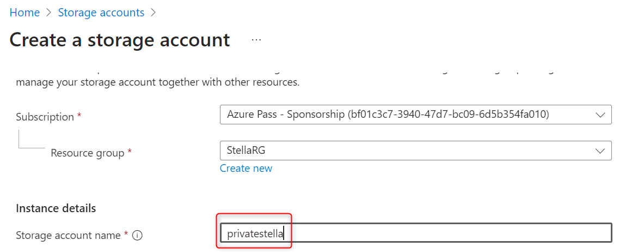Viewport: 644px width, 252px height.
Task: Click the description text above Subscription
Action: [158, 83]
